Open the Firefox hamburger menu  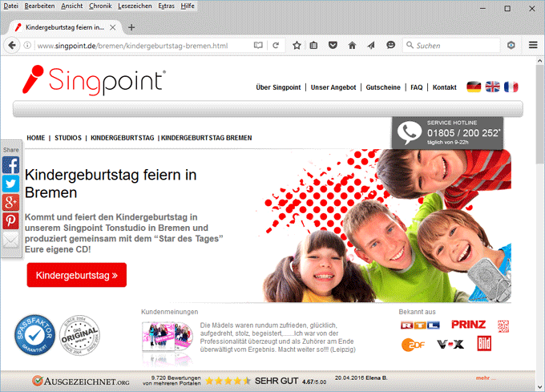tap(533, 45)
